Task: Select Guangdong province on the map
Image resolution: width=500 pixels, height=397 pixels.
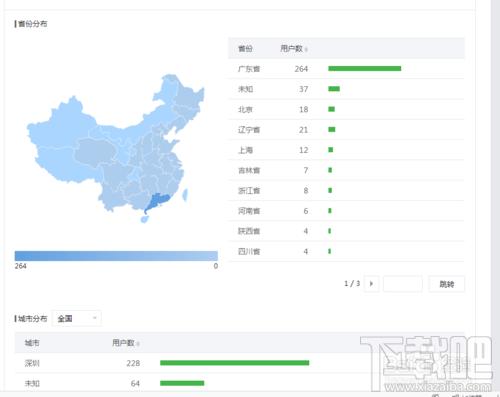Action: 158,202
